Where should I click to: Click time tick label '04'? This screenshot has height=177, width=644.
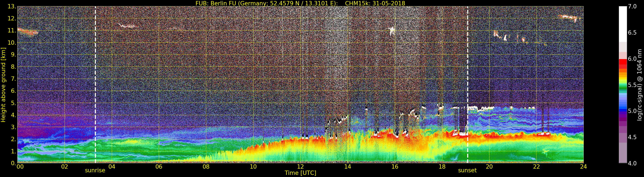(x=112, y=166)
